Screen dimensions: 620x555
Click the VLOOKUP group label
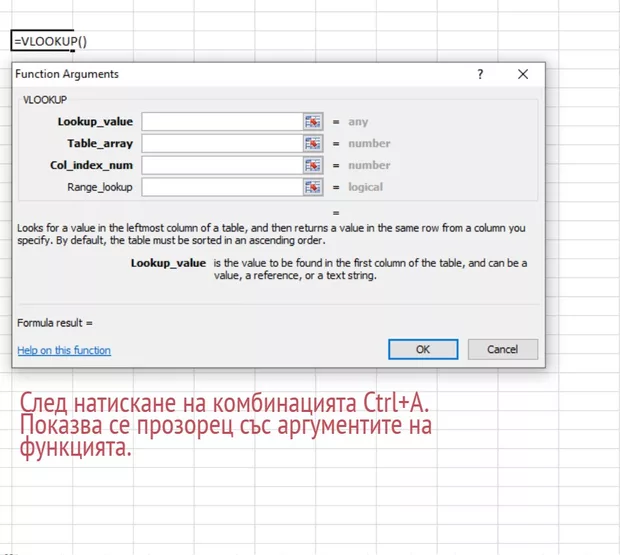[x=45, y=100]
